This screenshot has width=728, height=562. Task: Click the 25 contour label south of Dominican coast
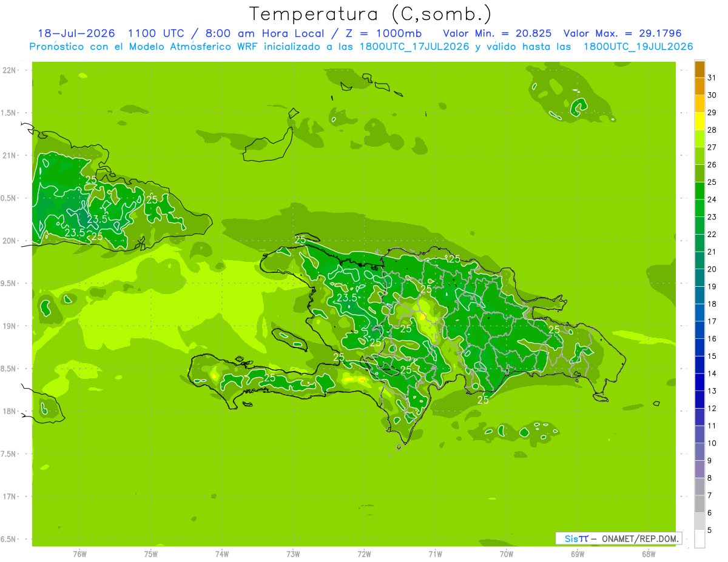tap(484, 400)
